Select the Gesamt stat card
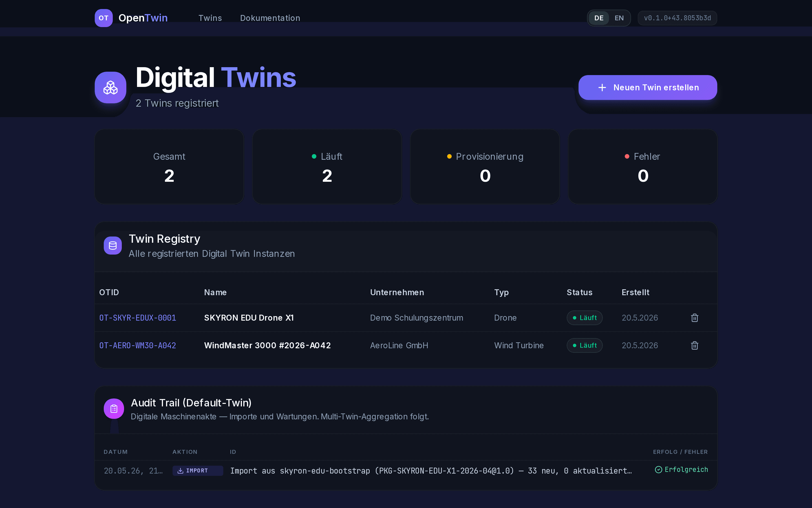This screenshot has width=812, height=508. pos(169,167)
